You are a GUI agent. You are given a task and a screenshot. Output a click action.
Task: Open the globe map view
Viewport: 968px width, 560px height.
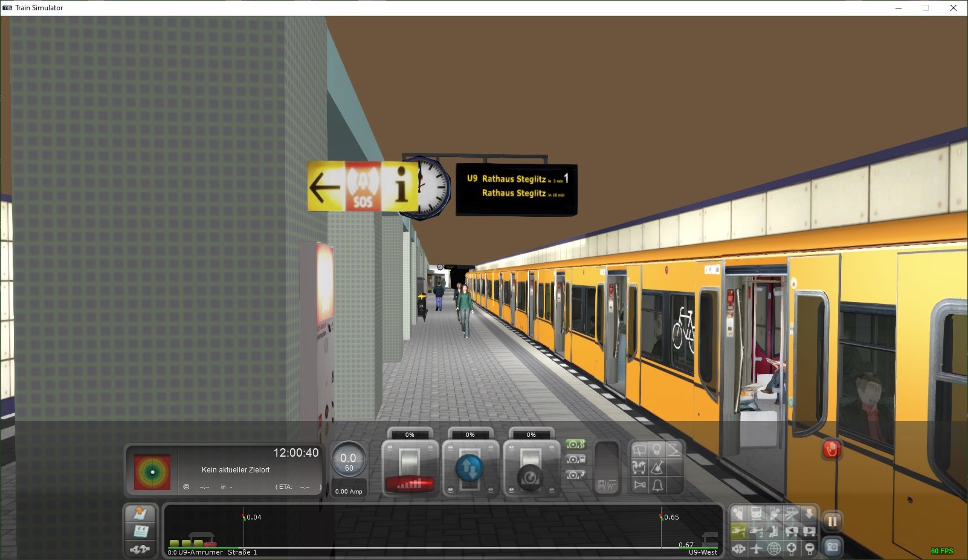click(x=773, y=549)
